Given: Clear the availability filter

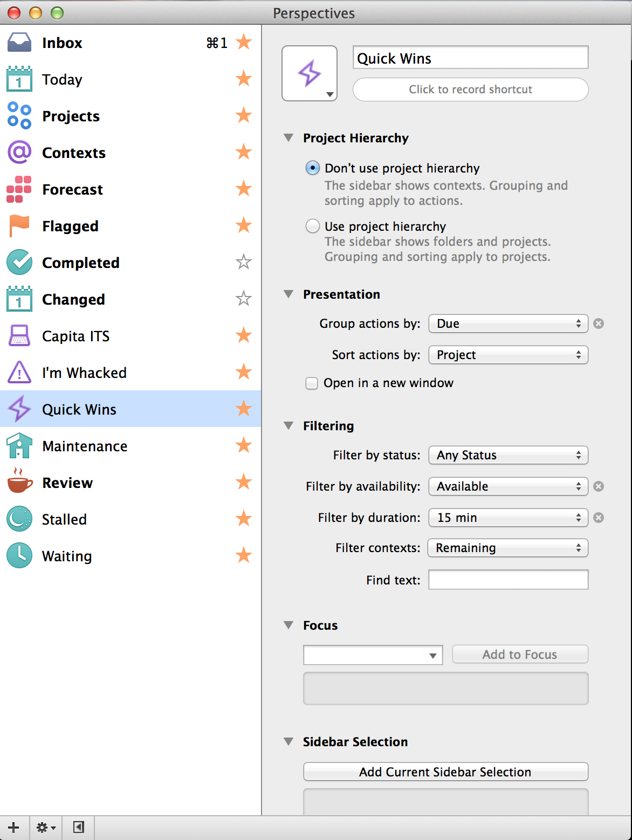Looking at the screenshot, I should [599, 486].
